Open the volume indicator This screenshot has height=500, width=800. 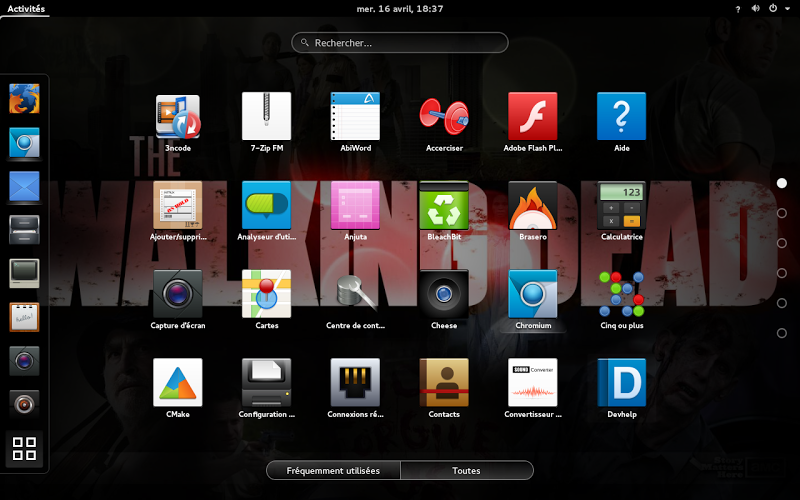(x=756, y=9)
